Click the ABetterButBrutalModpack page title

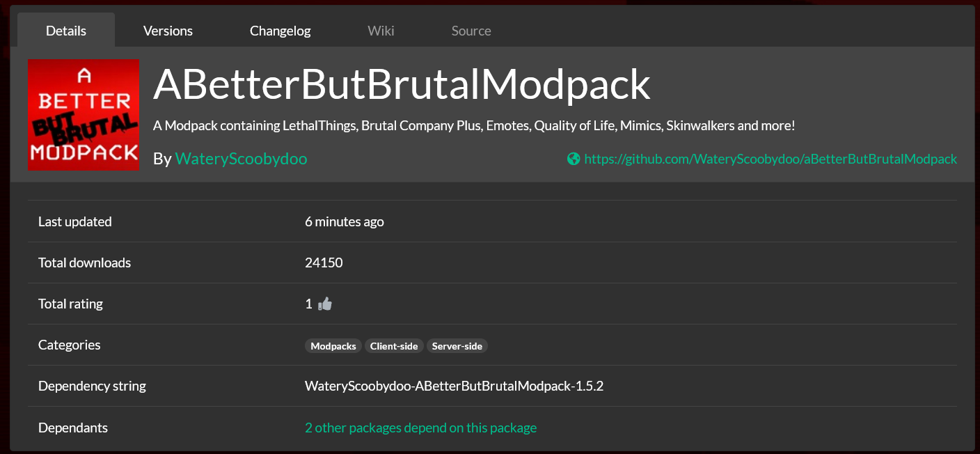click(x=402, y=85)
